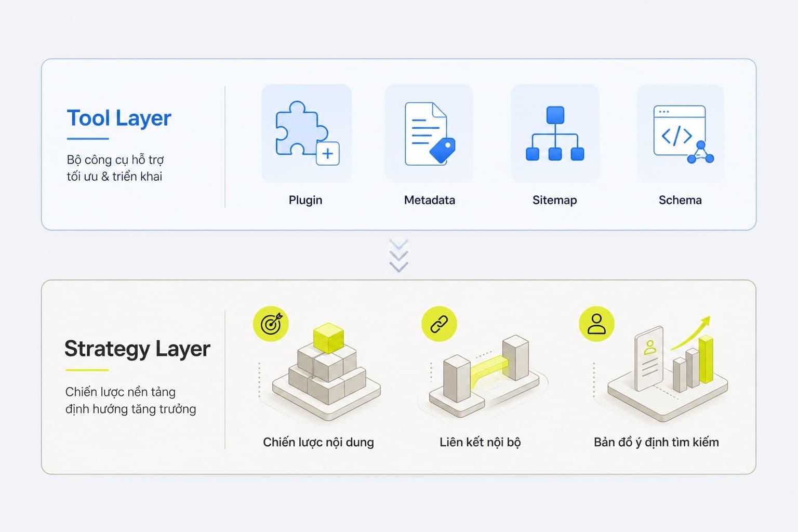Click the yellow chain link badge icon
Screen dimensions: 798x532
click(439, 324)
